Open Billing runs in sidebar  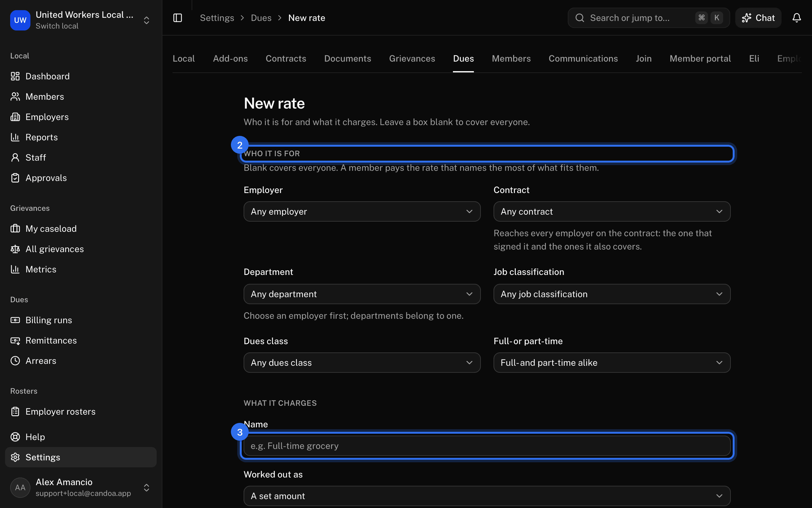click(x=81, y=320)
